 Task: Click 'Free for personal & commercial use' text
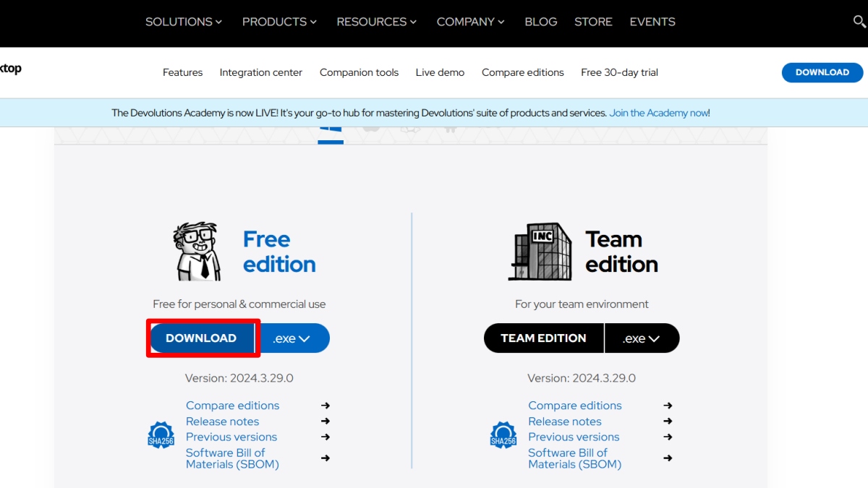239,304
